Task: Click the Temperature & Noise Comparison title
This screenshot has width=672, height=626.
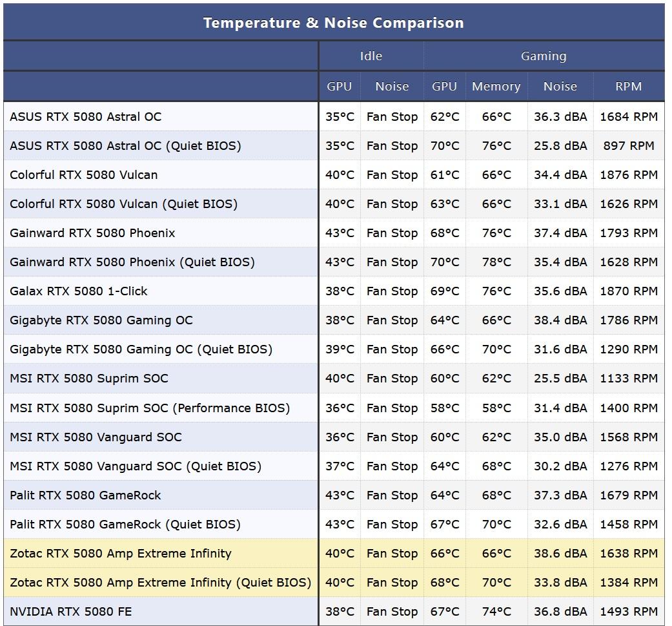Action: (x=333, y=23)
